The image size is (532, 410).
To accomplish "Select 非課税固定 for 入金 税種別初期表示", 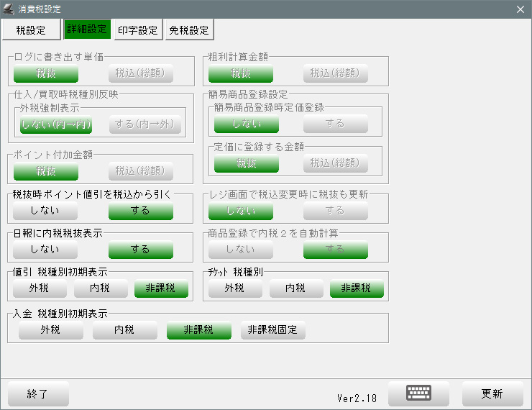I will (x=273, y=330).
